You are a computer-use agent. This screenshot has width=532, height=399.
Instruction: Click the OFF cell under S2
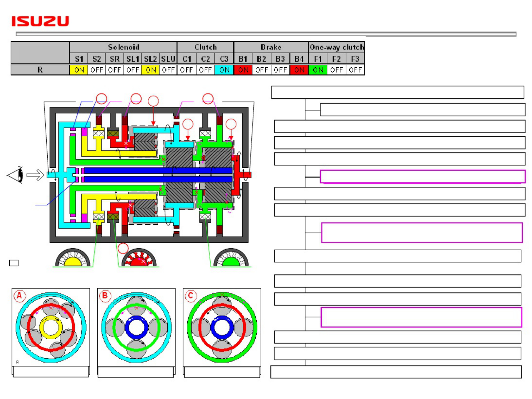click(97, 70)
